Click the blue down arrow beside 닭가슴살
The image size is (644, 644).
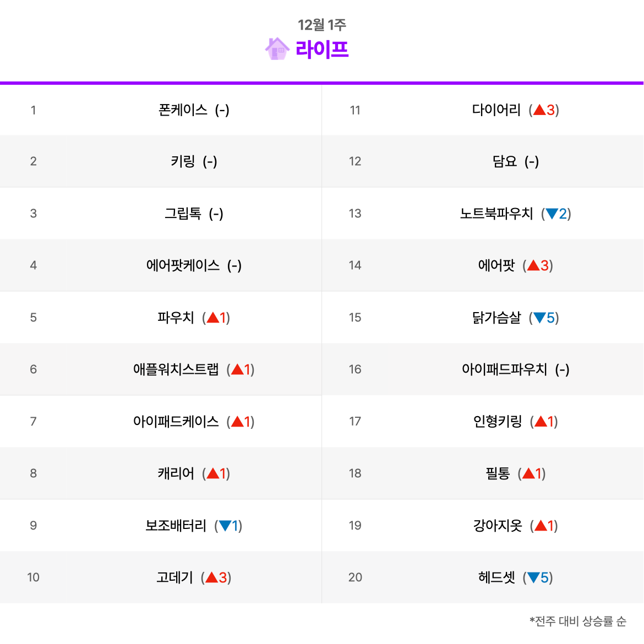(x=539, y=318)
